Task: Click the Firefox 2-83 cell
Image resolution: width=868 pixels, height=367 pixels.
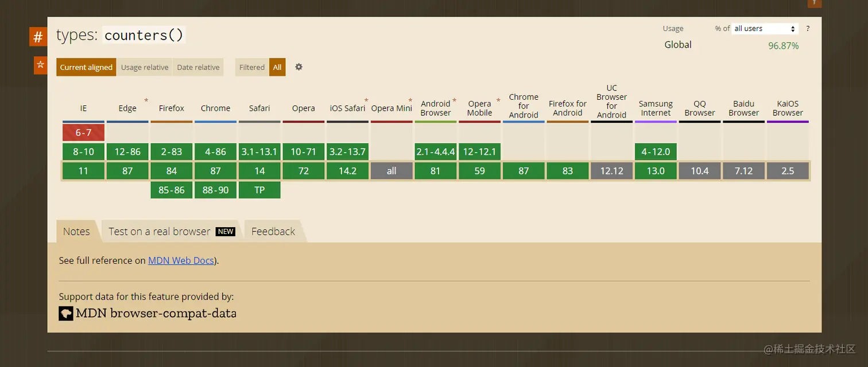Action: [172, 152]
